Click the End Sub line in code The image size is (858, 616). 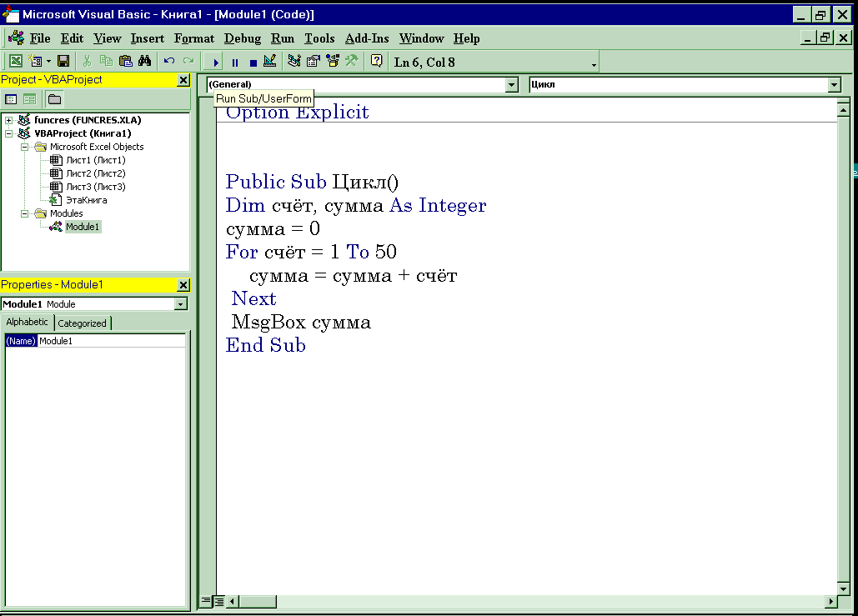[x=265, y=345]
